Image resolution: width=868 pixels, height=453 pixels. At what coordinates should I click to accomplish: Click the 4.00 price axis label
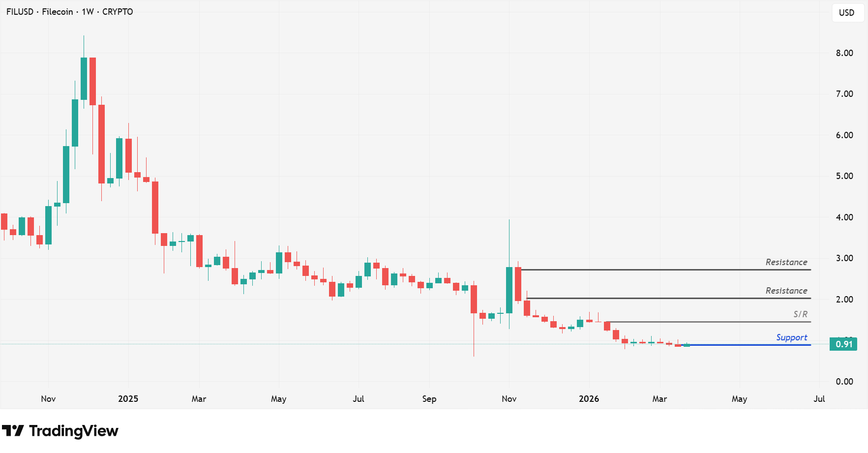tap(844, 217)
